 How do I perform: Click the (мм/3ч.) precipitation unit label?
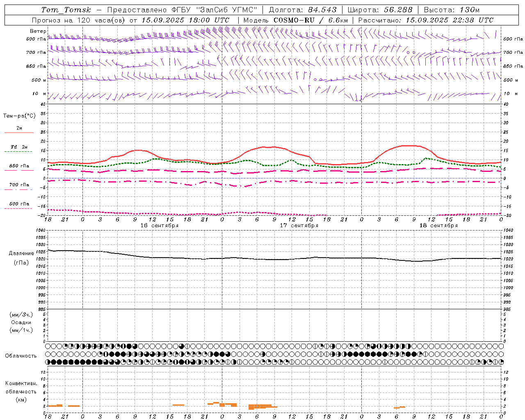pyautogui.click(x=21, y=315)
